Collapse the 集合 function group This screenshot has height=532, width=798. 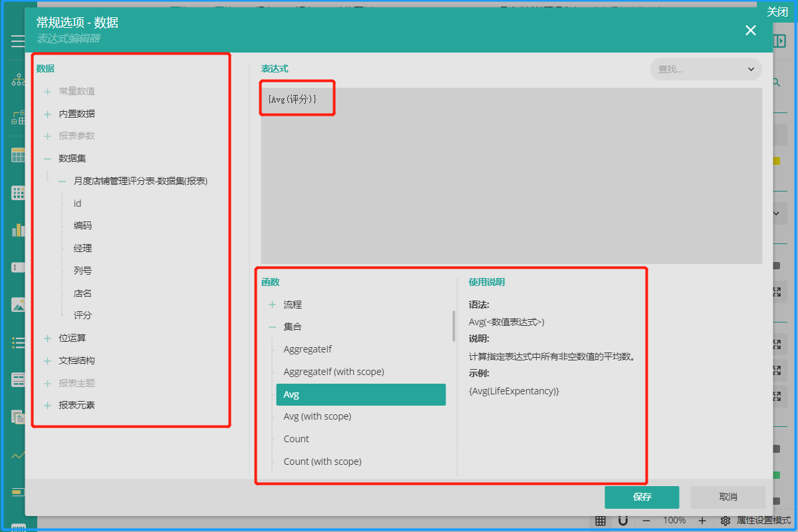(272, 327)
